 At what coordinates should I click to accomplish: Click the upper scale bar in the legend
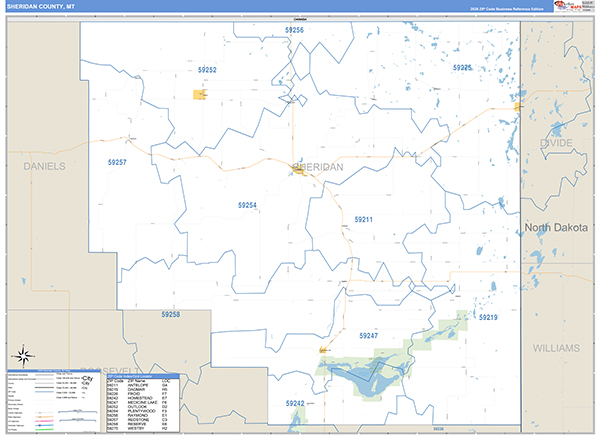(x=78, y=412)
